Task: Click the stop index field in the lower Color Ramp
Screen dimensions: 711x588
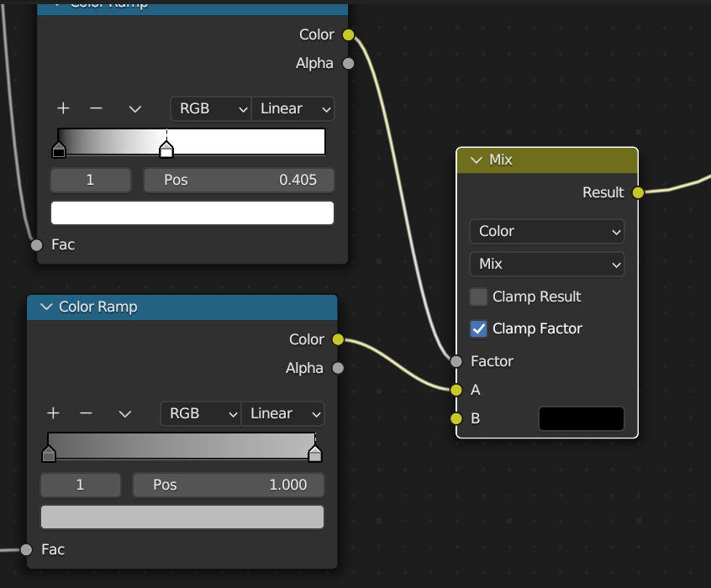Action: (81, 485)
